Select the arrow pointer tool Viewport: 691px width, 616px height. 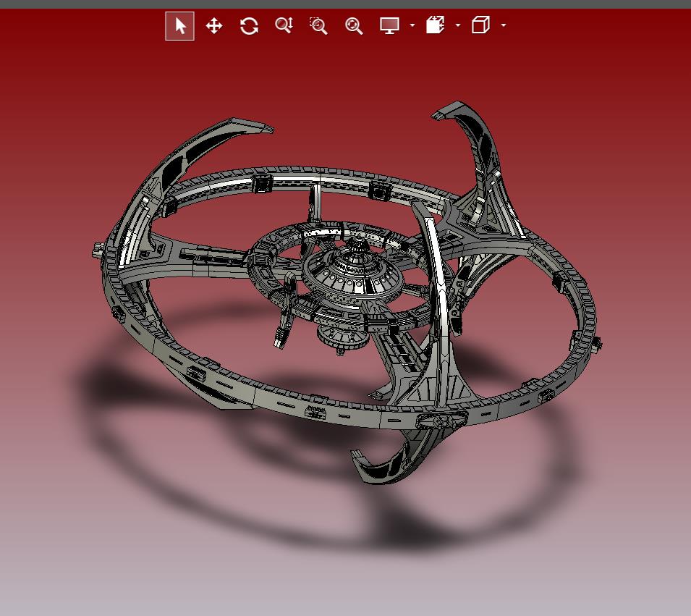click(179, 26)
